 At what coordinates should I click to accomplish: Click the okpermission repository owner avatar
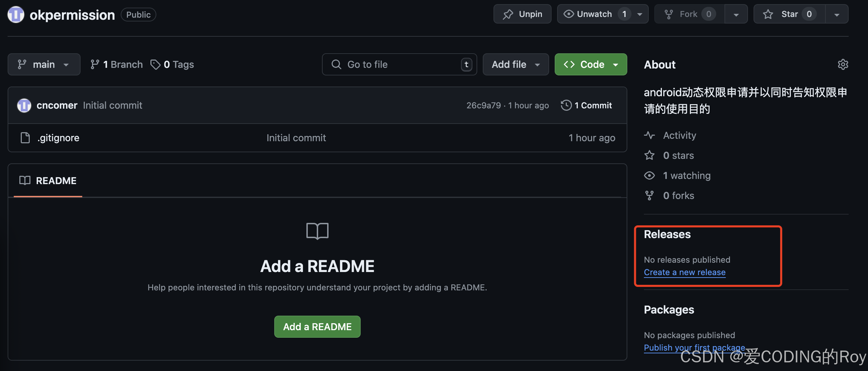16,15
